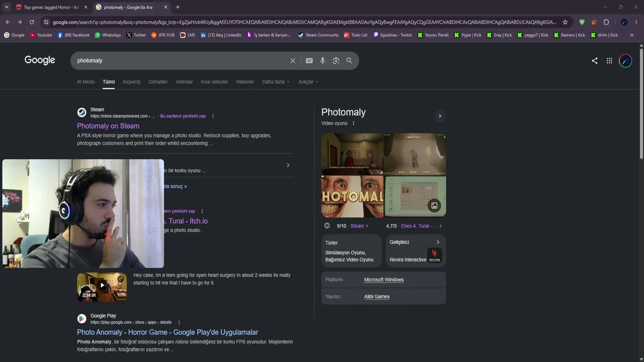The width and height of the screenshot is (644, 362).
Task: Expand the Daha fazla dropdown
Action: point(276,82)
